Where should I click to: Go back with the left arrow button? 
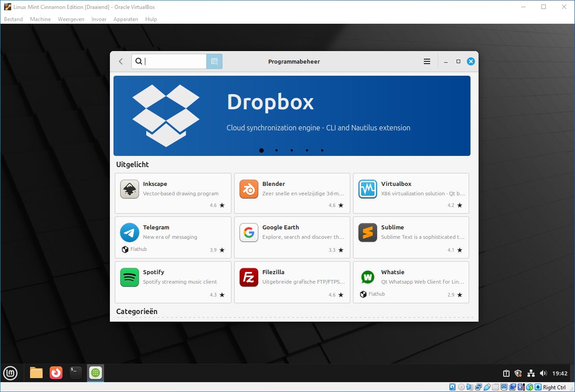(121, 61)
